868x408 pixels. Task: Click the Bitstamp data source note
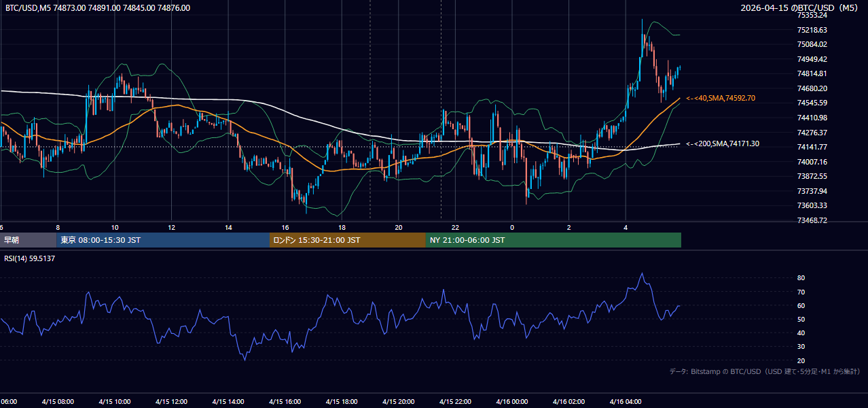click(x=765, y=371)
